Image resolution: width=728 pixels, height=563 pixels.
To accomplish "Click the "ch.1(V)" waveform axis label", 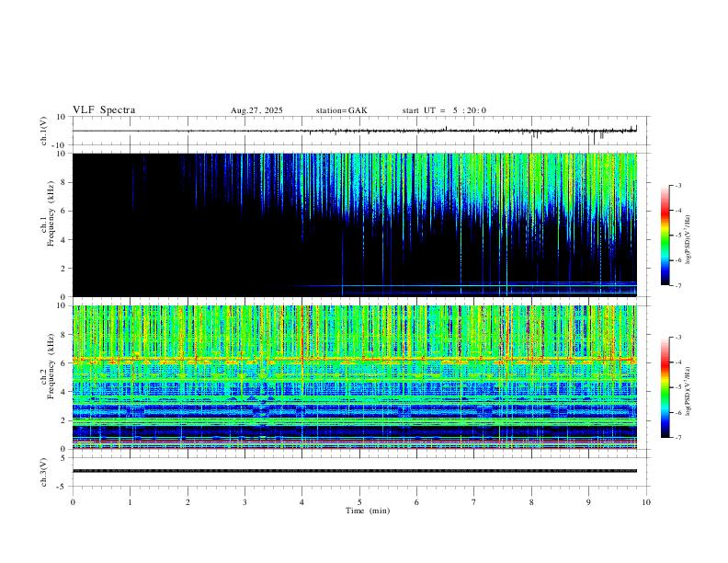I will tap(44, 131).
